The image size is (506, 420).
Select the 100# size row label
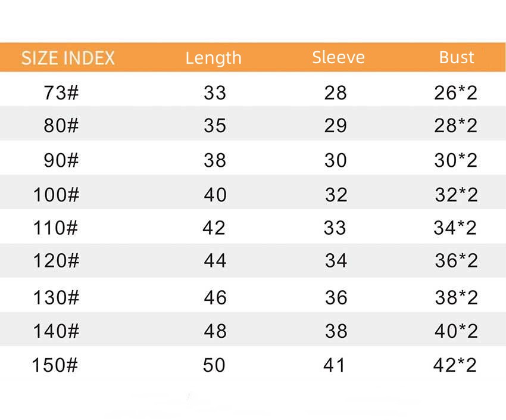pos(55,195)
